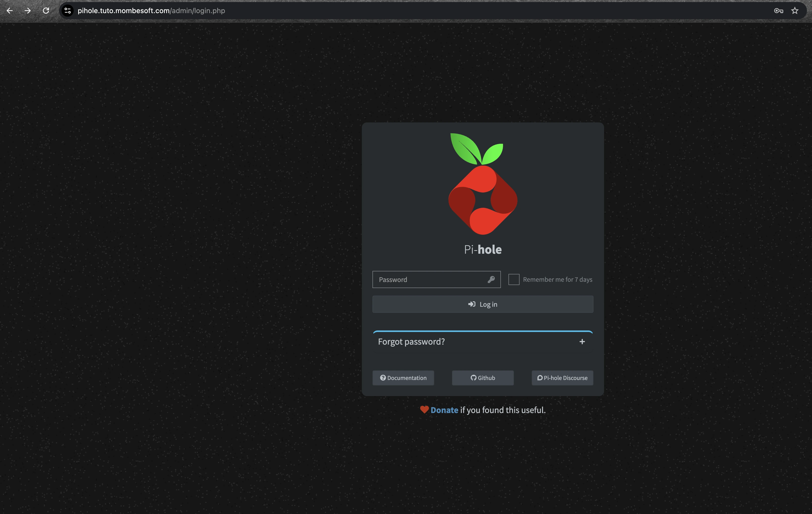Click the key icon inside password field
The image size is (812, 514).
pos(491,279)
